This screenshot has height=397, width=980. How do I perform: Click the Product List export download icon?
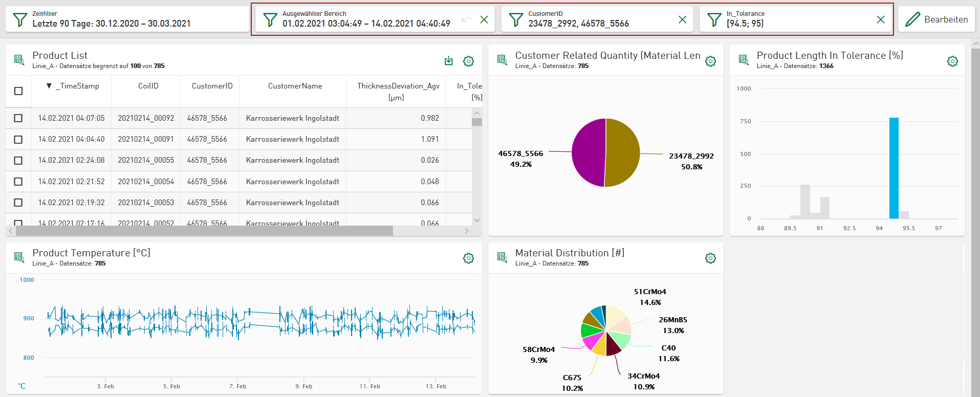449,61
